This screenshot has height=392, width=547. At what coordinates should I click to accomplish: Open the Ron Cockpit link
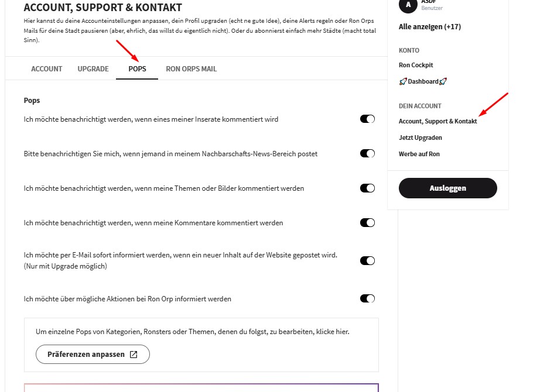(416, 66)
